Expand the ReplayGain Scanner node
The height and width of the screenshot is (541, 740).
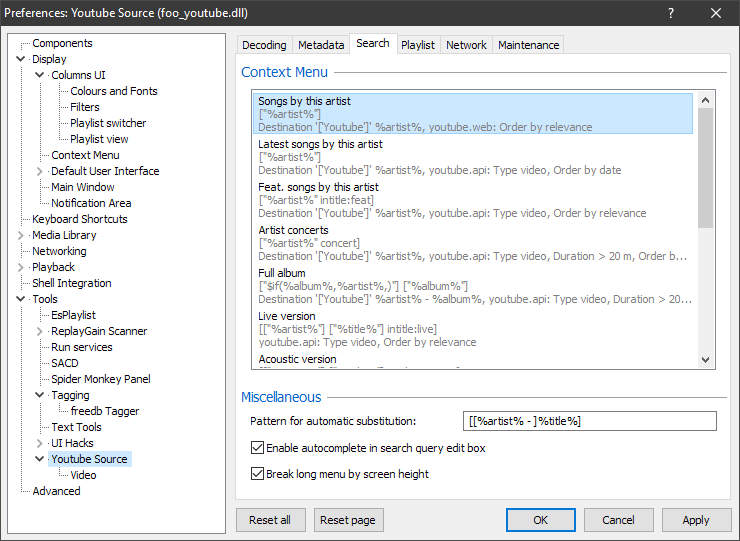click(x=40, y=331)
